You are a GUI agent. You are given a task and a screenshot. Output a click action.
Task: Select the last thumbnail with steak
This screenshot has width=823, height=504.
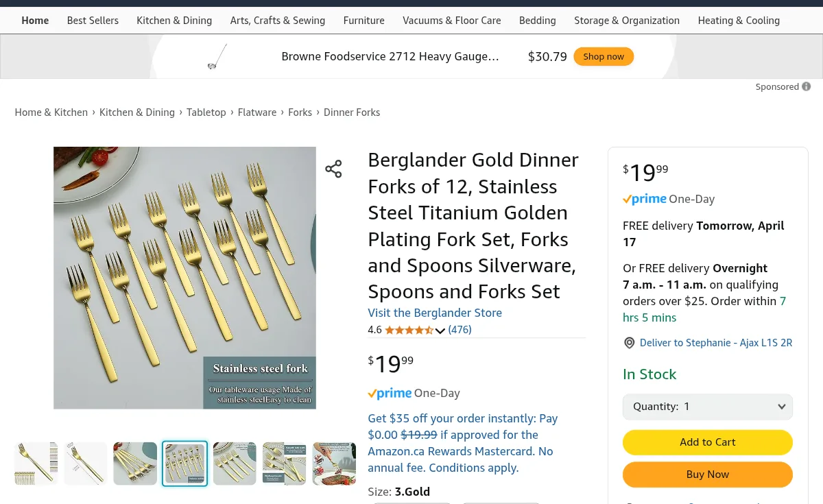[335, 464]
